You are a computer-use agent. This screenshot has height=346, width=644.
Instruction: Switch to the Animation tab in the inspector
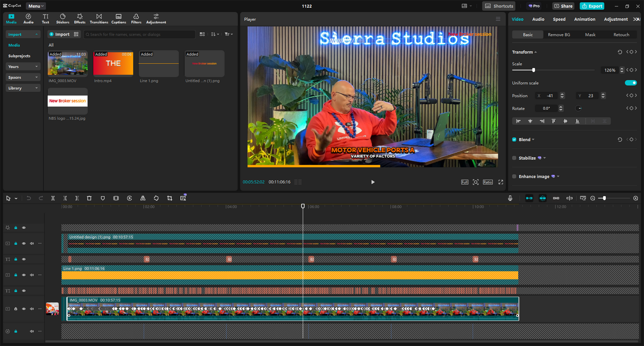(x=585, y=19)
